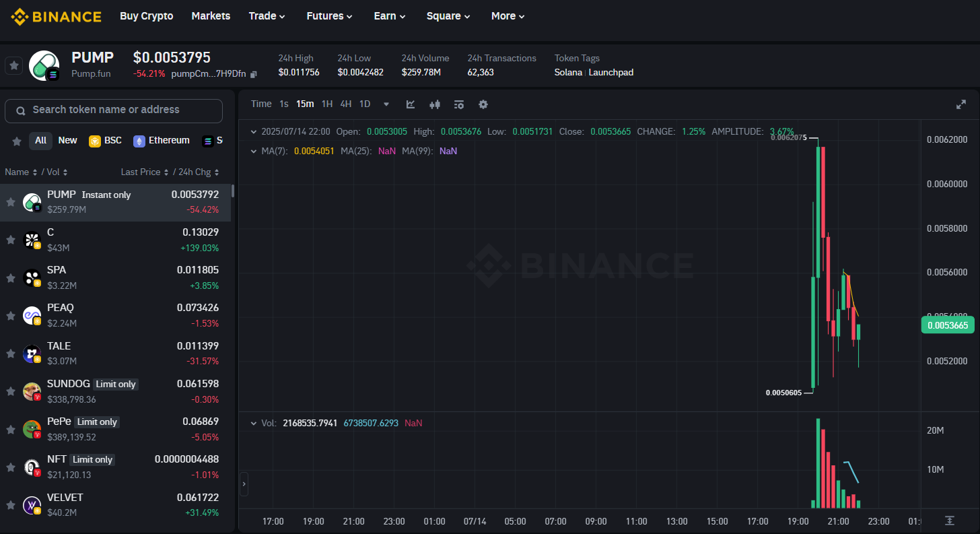Select the 1H interval

327,104
